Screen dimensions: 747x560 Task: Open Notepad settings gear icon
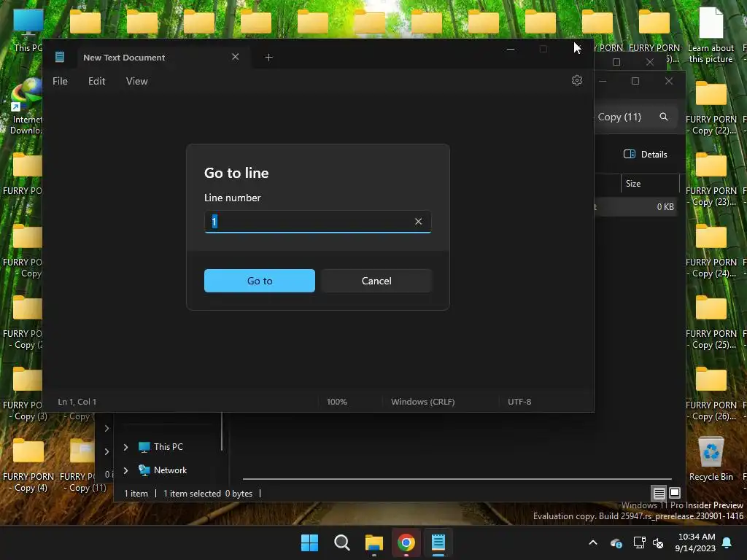[x=577, y=80]
